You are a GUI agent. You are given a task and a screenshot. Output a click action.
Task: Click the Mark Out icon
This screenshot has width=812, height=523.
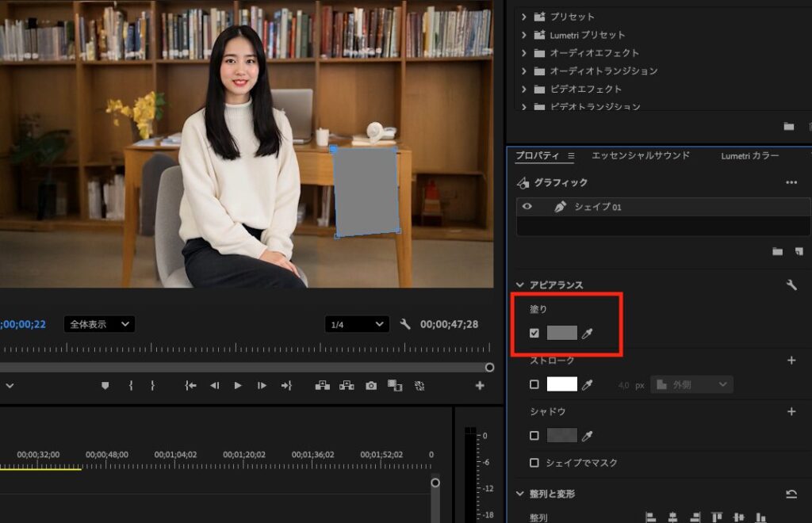tap(152, 386)
